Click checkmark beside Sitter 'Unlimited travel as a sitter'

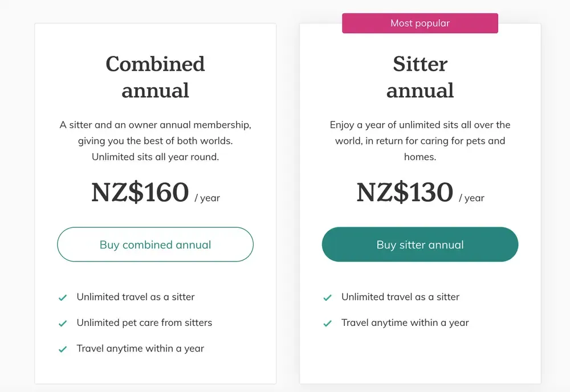point(327,297)
